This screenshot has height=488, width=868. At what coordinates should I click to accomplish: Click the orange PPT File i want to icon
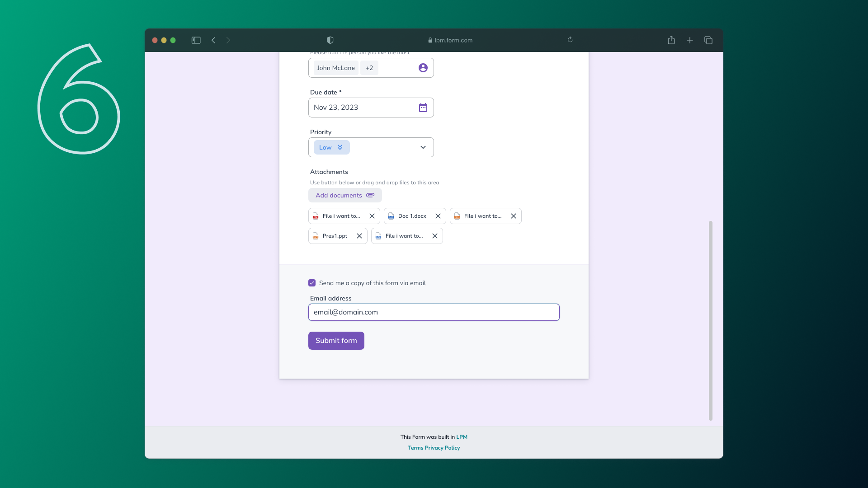pyautogui.click(x=457, y=216)
